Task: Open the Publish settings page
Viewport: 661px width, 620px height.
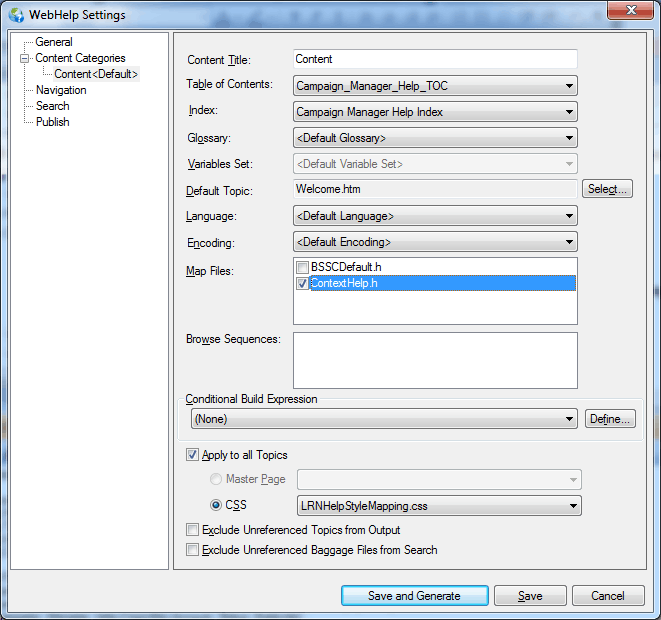Action: coord(52,122)
